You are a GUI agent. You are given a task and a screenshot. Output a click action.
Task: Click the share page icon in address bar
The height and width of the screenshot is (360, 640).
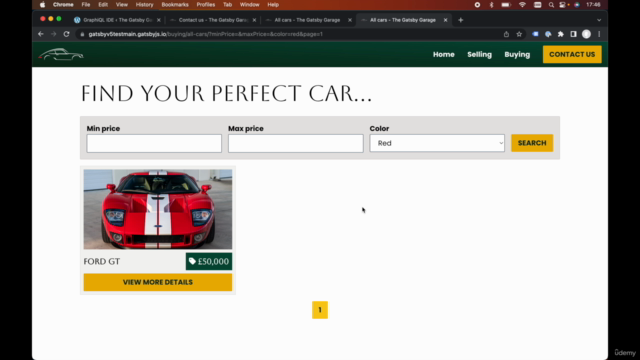click(x=506, y=34)
